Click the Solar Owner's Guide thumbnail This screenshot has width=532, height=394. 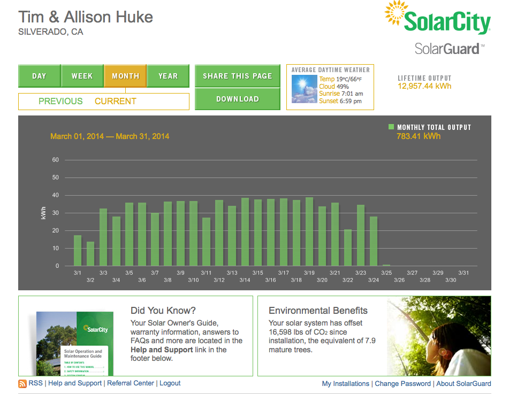pyautogui.click(x=75, y=342)
